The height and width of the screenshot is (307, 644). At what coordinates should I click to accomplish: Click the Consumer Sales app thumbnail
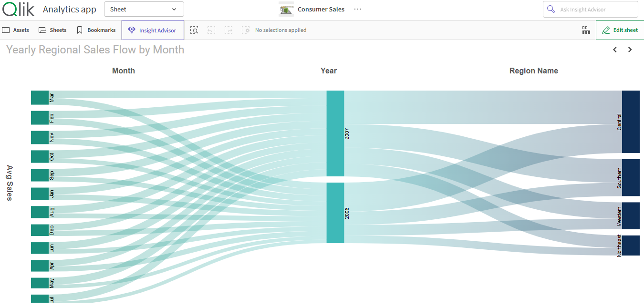click(x=286, y=9)
